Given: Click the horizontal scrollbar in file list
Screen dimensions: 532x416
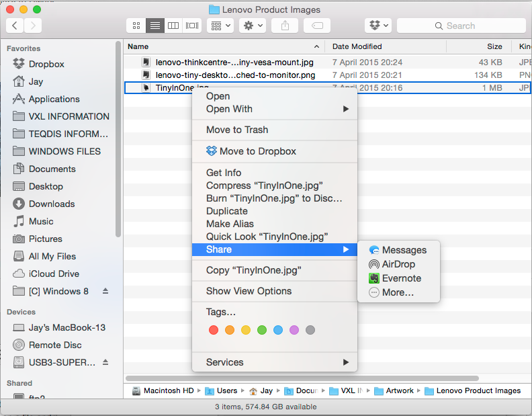Looking at the screenshot, I should pyautogui.click(x=302, y=378).
